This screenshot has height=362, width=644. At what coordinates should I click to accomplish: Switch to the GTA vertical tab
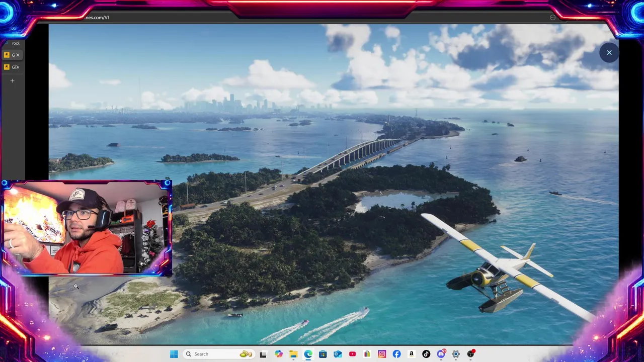point(12,67)
